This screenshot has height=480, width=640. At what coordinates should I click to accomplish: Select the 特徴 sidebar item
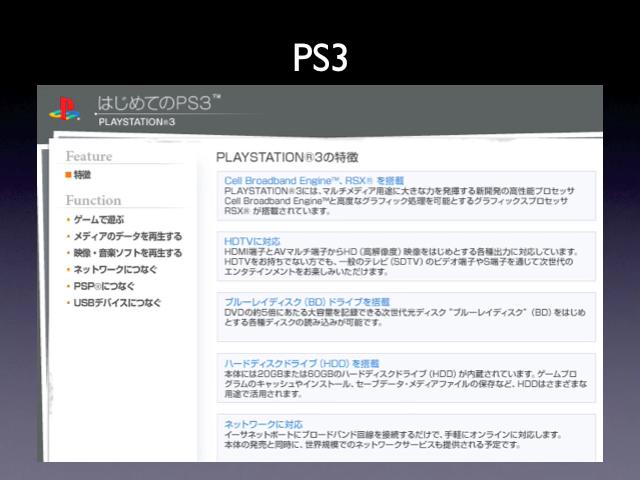pyautogui.click(x=82, y=175)
